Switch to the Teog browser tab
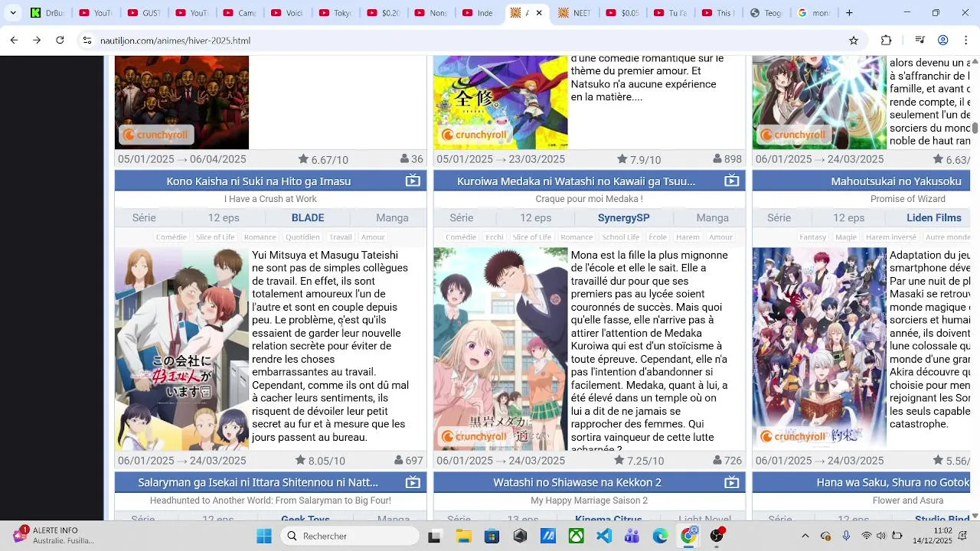Screen dimensions: 980x551 coord(766,13)
